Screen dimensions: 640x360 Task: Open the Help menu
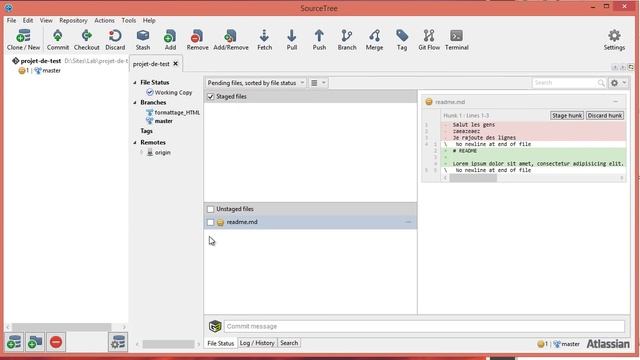(149, 20)
